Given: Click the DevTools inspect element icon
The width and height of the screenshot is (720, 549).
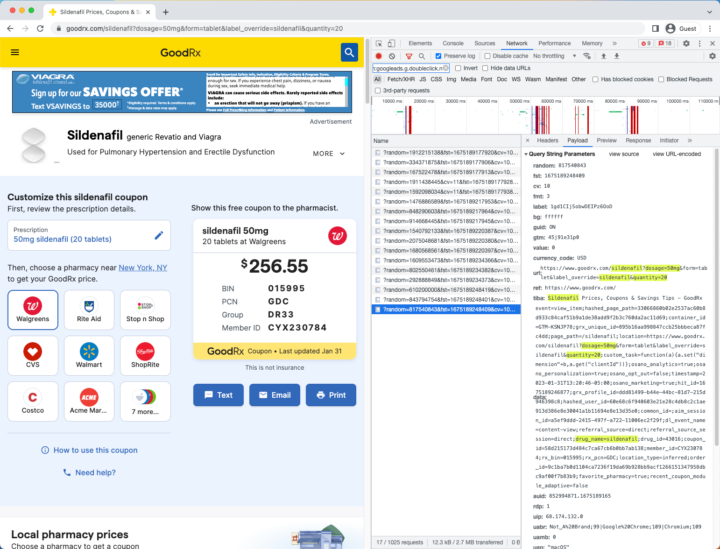Looking at the screenshot, I should coord(379,43).
